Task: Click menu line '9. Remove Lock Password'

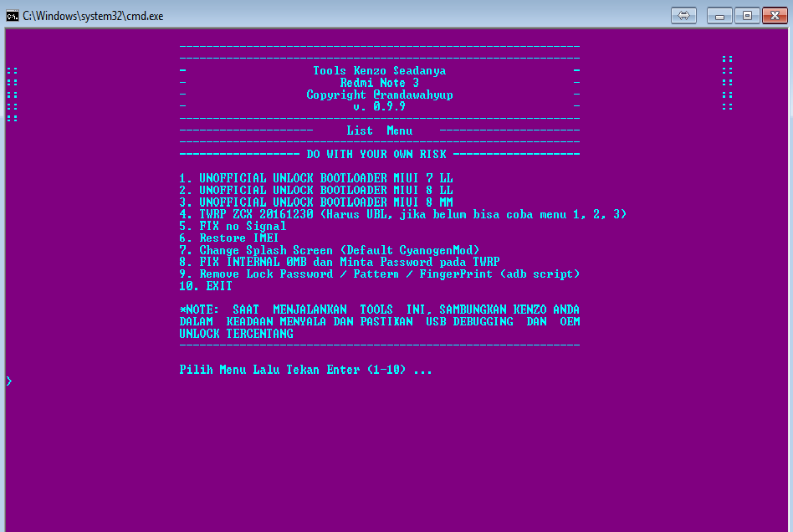Action: point(379,274)
